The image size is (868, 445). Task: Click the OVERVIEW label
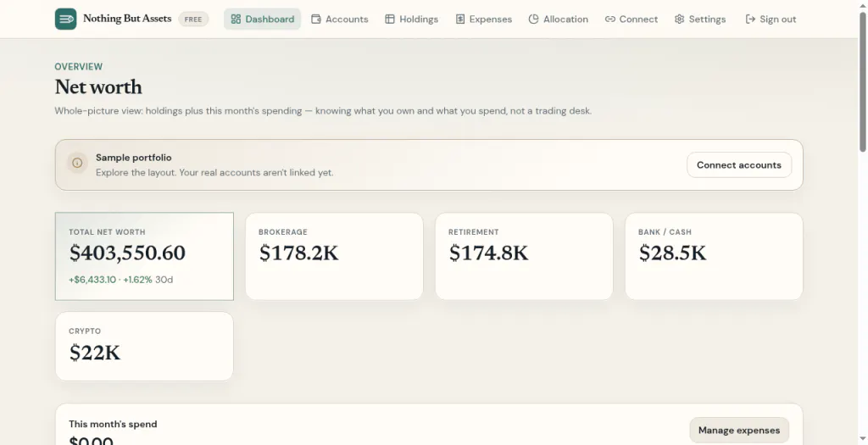point(79,66)
